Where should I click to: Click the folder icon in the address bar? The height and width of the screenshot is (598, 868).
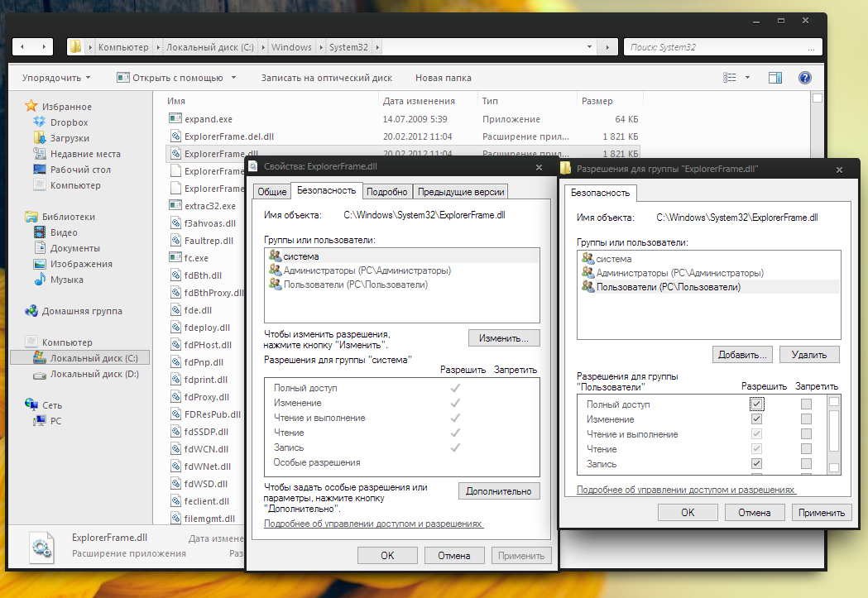[x=76, y=47]
